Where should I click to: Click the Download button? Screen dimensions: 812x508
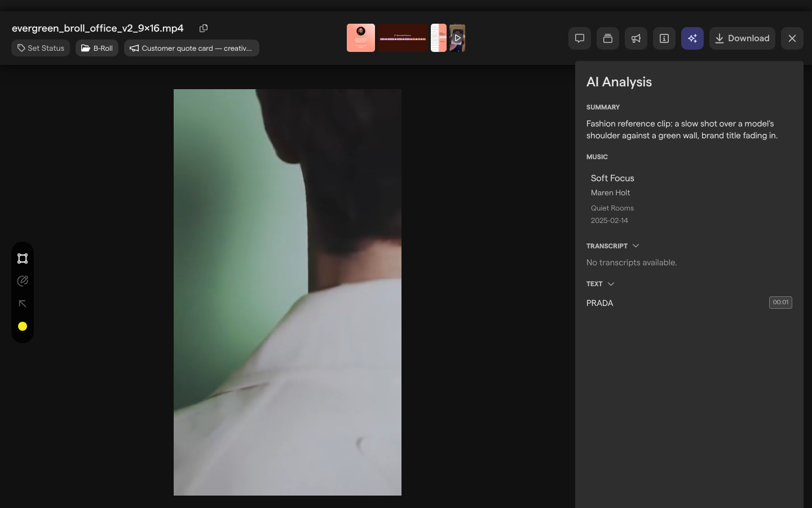coord(742,38)
